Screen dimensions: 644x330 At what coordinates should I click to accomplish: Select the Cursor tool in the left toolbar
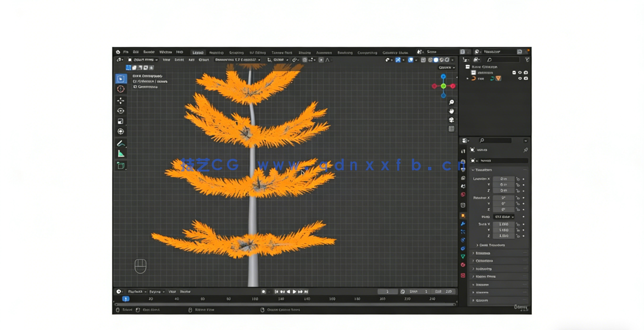coord(121,89)
